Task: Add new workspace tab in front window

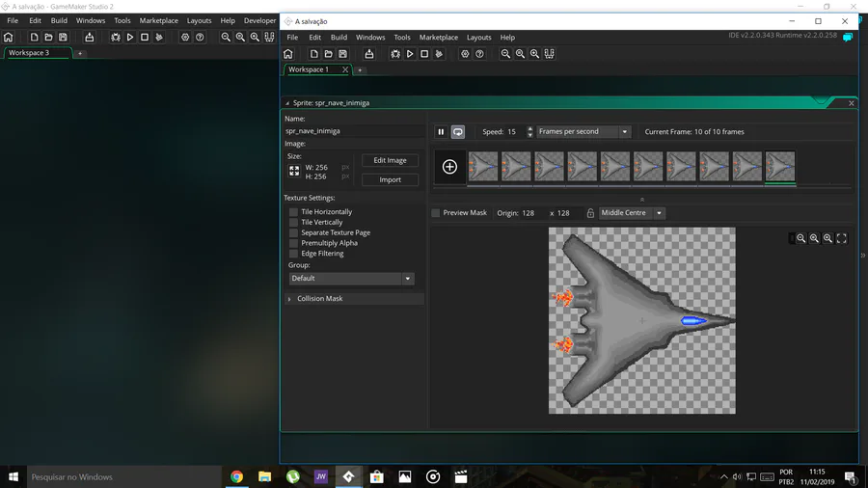Action: (x=360, y=70)
